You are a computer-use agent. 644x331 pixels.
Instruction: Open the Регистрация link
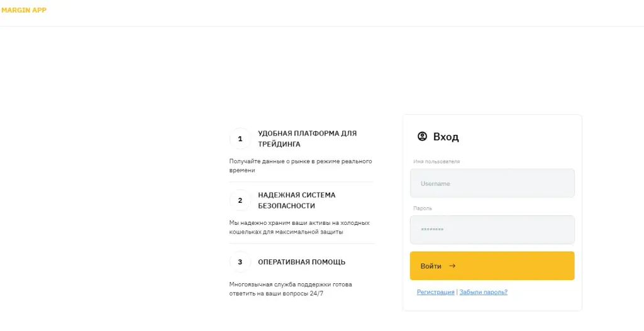(x=435, y=292)
